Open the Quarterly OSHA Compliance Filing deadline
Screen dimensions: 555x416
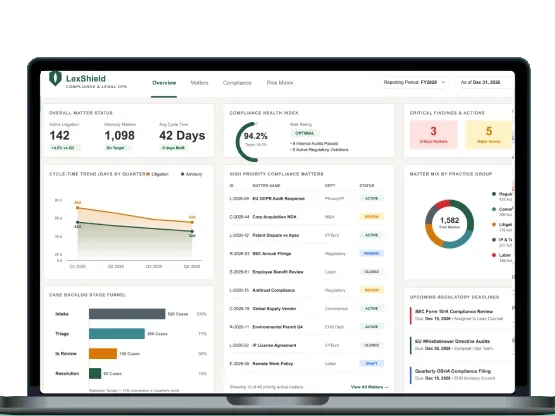(460, 375)
